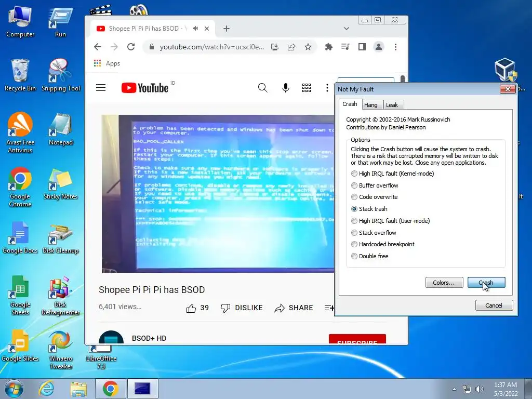532x399 pixels.
Task: Click YouTube logo to go home
Action: (145, 88)
